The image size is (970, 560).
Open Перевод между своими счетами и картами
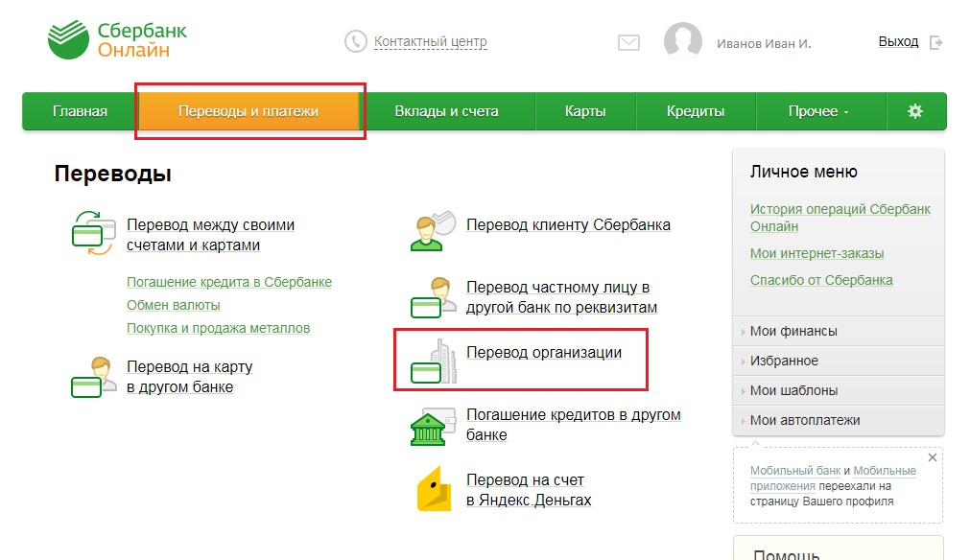(x=210, y=235)
